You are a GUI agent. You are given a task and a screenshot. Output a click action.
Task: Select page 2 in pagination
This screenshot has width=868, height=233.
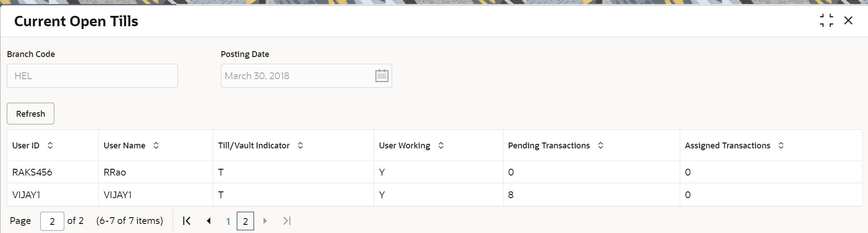coord(245,221)
